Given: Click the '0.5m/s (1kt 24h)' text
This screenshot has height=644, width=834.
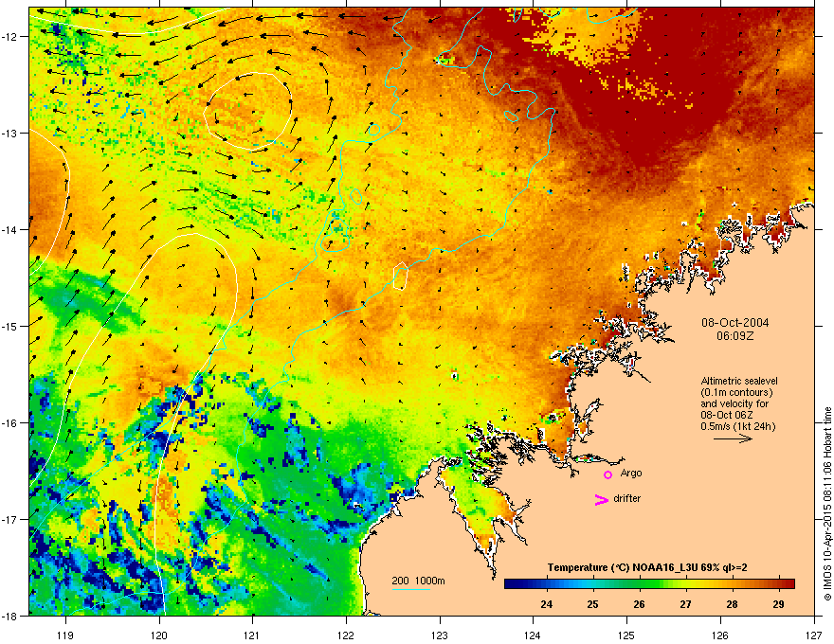Looking at the screenshot, I should pos(737,426).
